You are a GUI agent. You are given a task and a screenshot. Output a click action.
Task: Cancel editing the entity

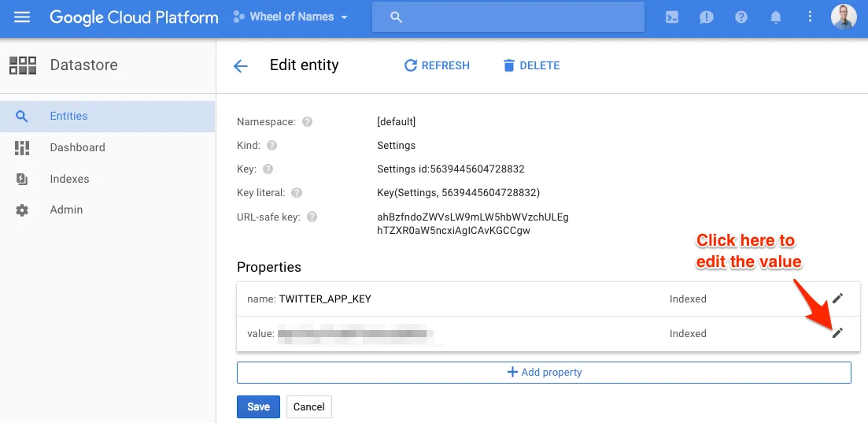tap(309, 406)
